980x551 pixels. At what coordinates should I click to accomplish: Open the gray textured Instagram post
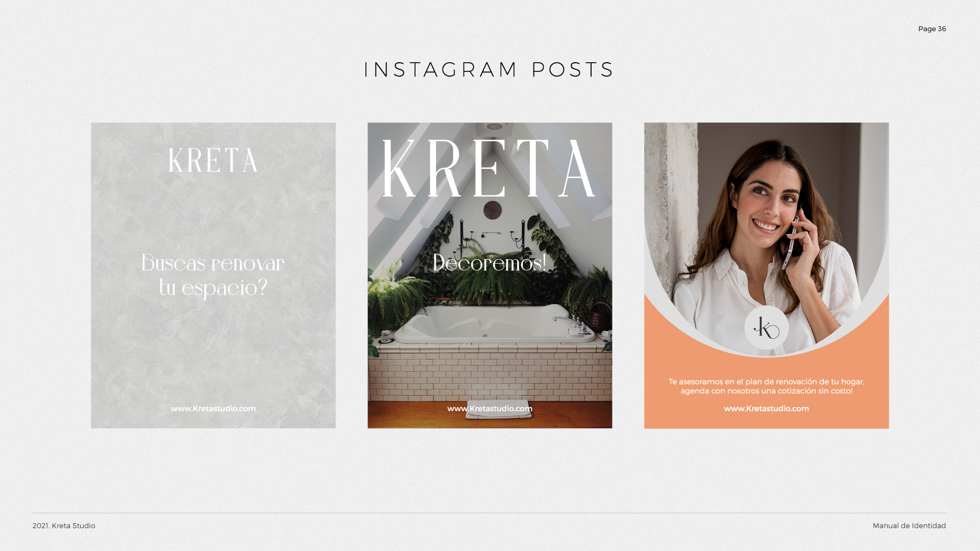pos(213,275)
